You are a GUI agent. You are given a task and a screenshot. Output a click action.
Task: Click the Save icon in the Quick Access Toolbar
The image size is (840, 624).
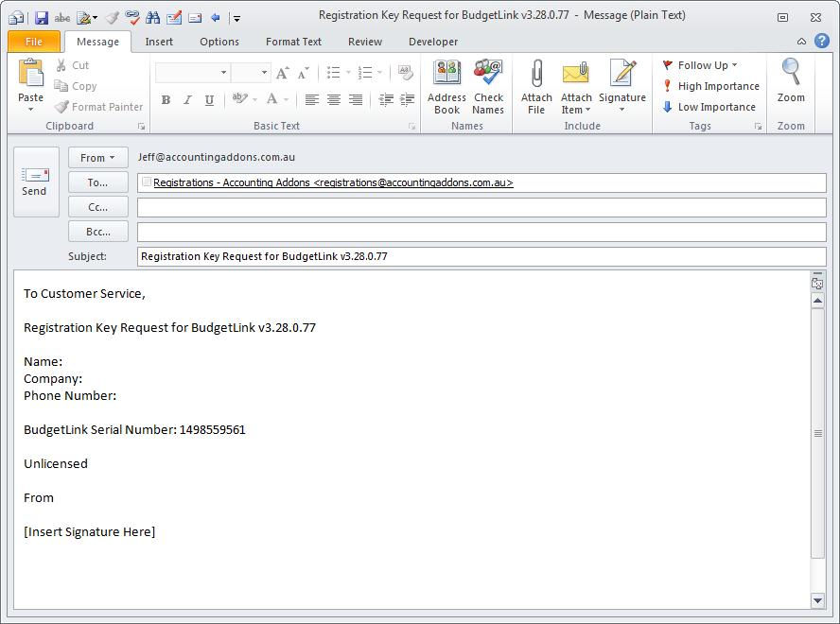(42, 18)
